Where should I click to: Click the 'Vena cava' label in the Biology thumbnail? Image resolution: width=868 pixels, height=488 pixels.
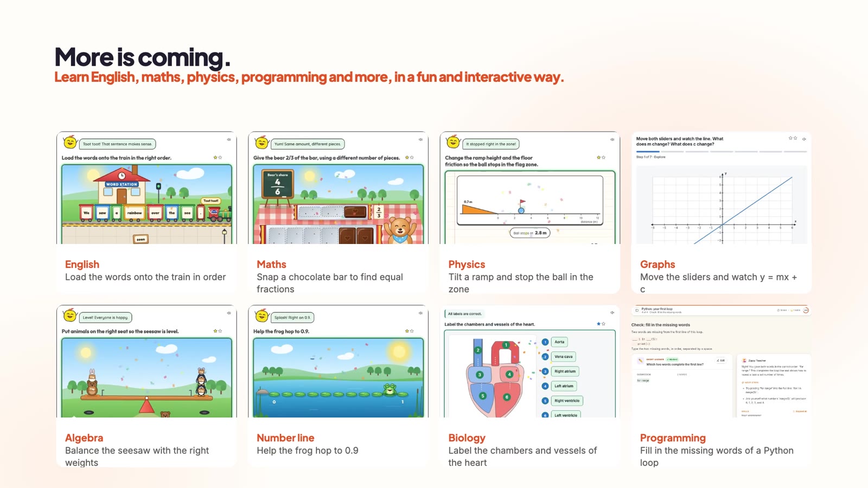point(564,357)
